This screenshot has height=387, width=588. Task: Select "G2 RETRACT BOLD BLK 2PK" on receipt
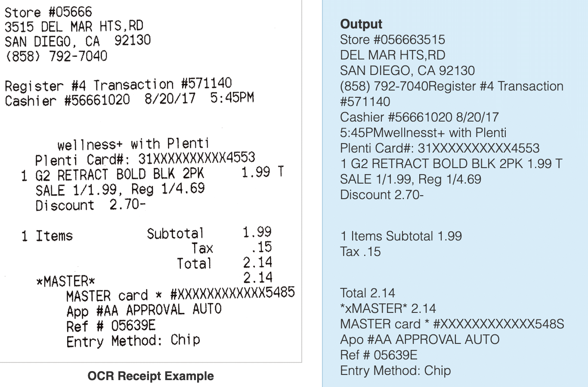(x=119, y=174)
